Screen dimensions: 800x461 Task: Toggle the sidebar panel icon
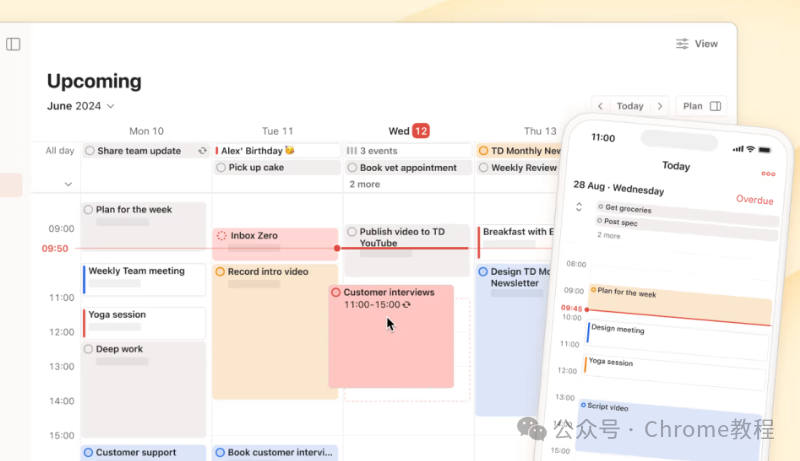pos(13,44)
